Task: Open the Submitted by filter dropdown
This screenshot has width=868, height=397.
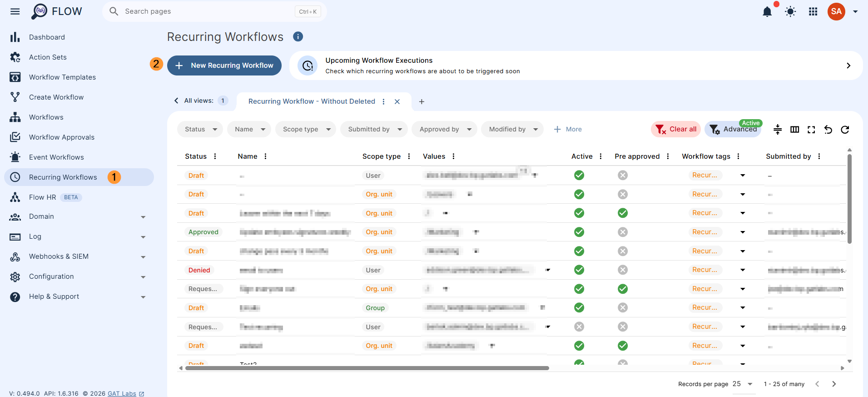Action: (374, 129)
